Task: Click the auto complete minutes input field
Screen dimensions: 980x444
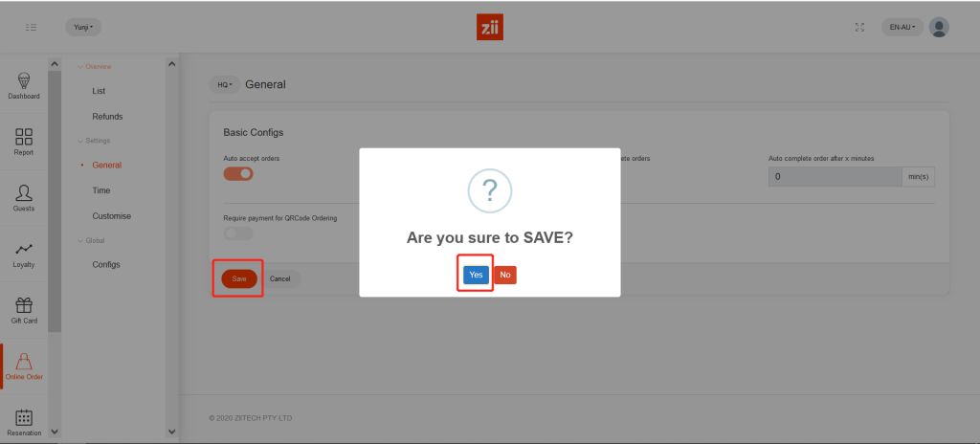Action: pyautogui.click(x=835, y=177)
